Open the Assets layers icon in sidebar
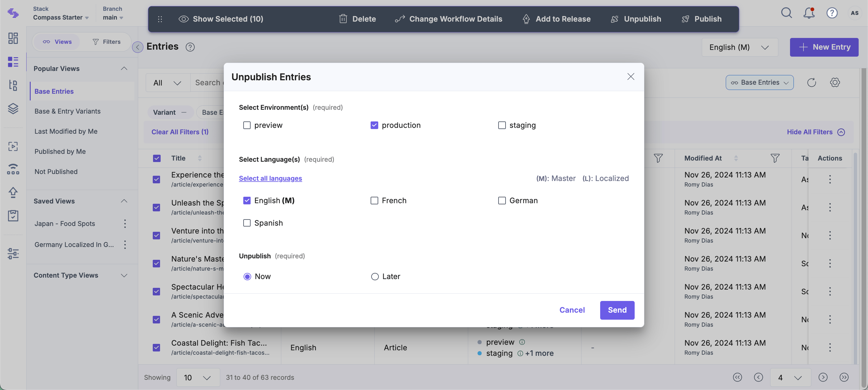Image resolution: width=868 pixels, height=390 pixels. tap(13, 108)
